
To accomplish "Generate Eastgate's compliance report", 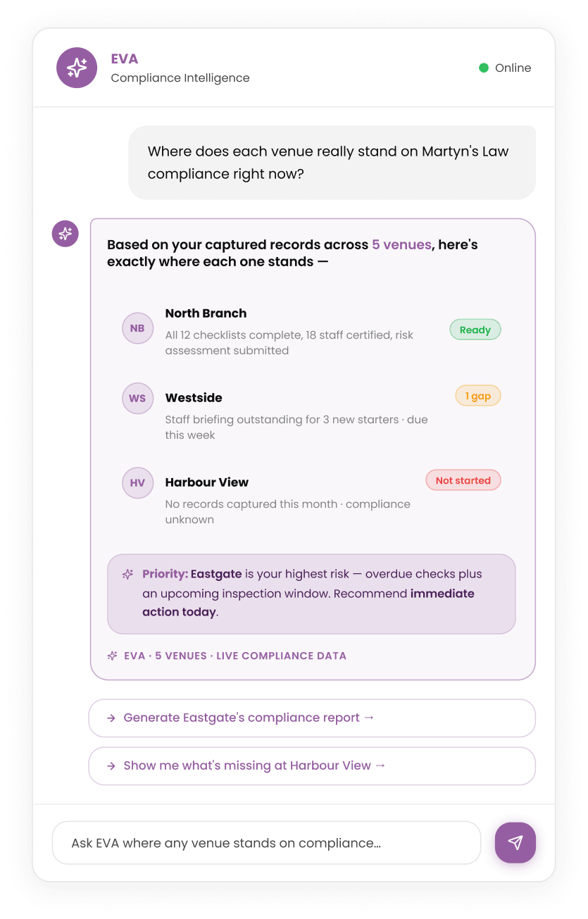I will pyautogui.click(x=312, y=718).
